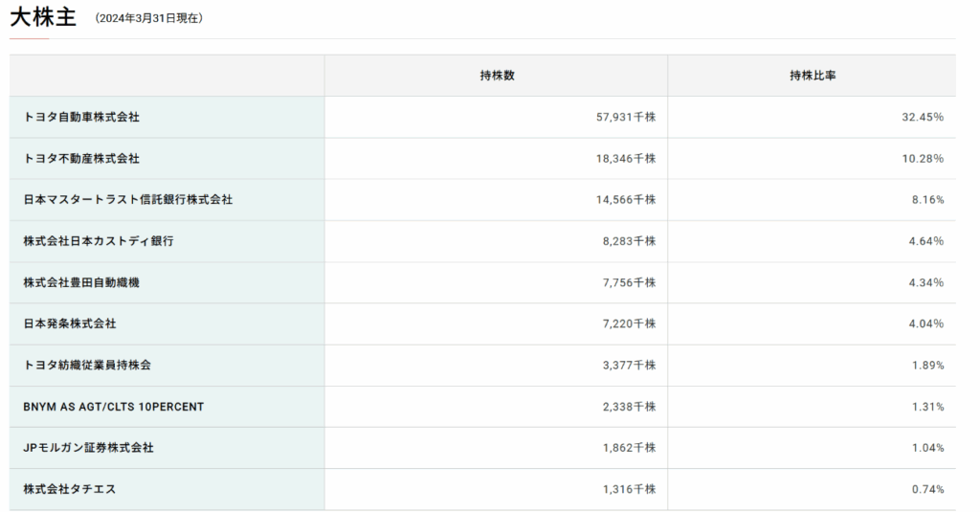This screenshot has width=980, height=512.
Task: Click the トヨタ不動産株式会社 row label
Action: click(x=81, y=158)
